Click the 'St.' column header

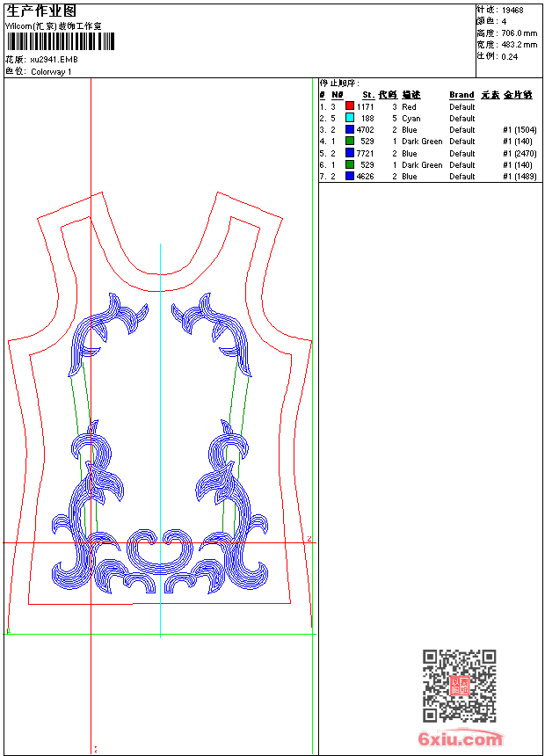point(368,95)
